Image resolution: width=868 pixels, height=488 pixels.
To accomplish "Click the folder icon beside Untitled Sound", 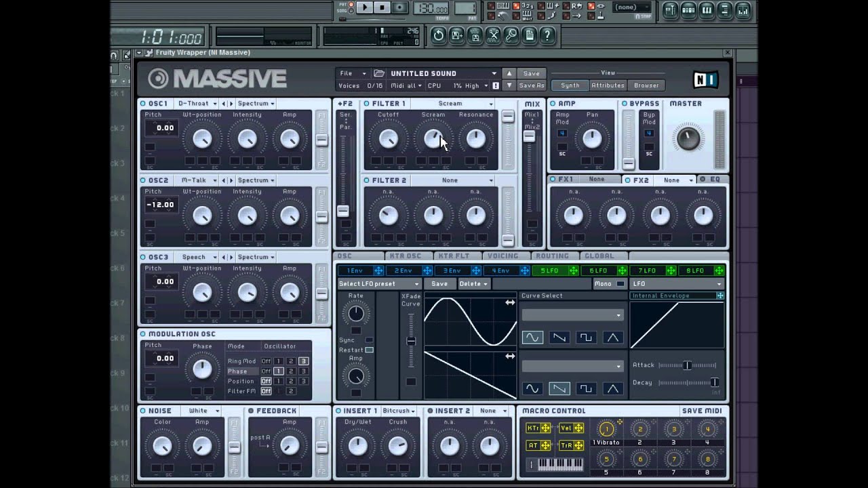I will tap(379, 73).
